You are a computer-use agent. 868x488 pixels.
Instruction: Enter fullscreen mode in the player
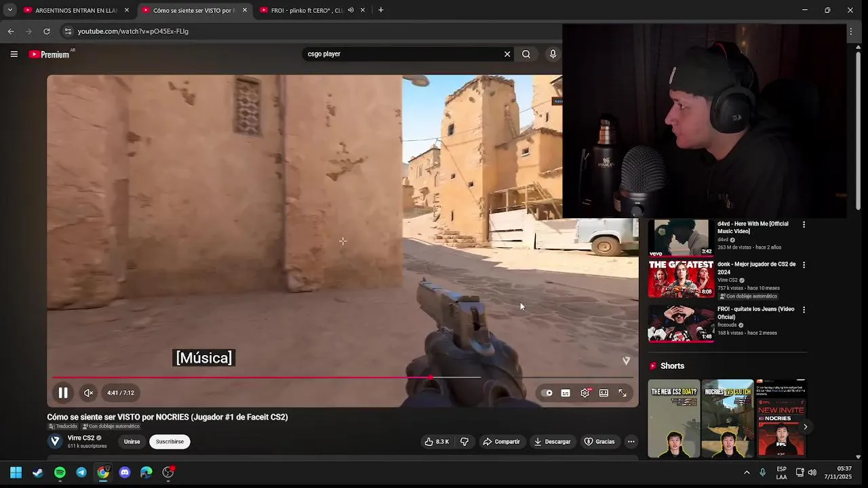click(x=623, y=393)
